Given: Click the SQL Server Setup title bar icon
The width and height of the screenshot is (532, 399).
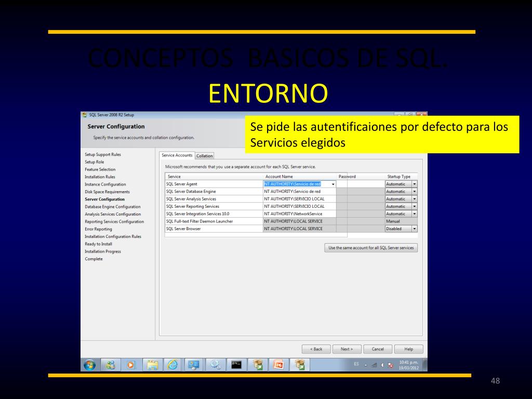Looking at the screenshot, I should click(x=85, y=115).
